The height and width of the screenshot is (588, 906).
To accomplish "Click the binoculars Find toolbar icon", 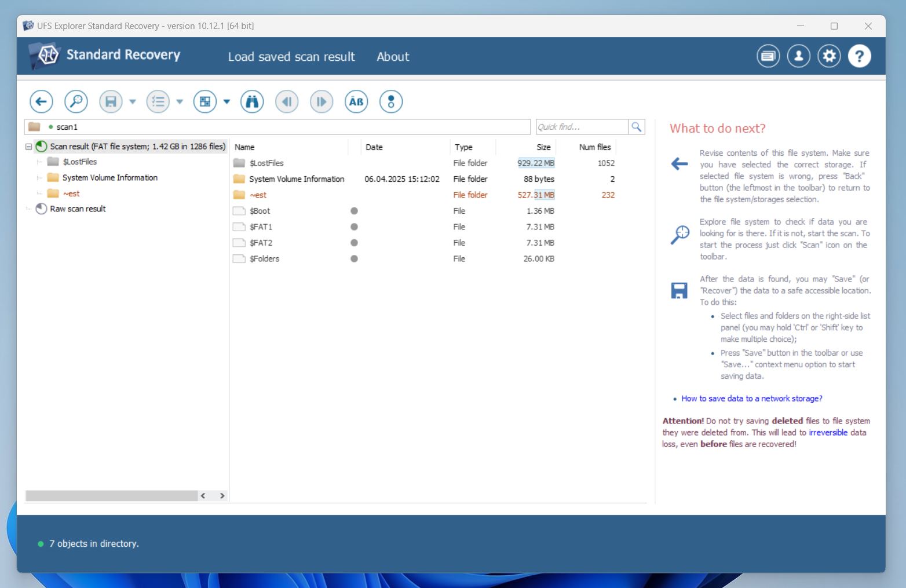I will pyautogui.click(x=252, y=102).
